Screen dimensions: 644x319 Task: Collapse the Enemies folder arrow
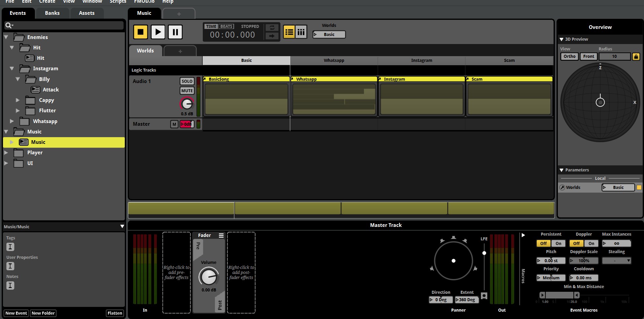pos(6,37)
